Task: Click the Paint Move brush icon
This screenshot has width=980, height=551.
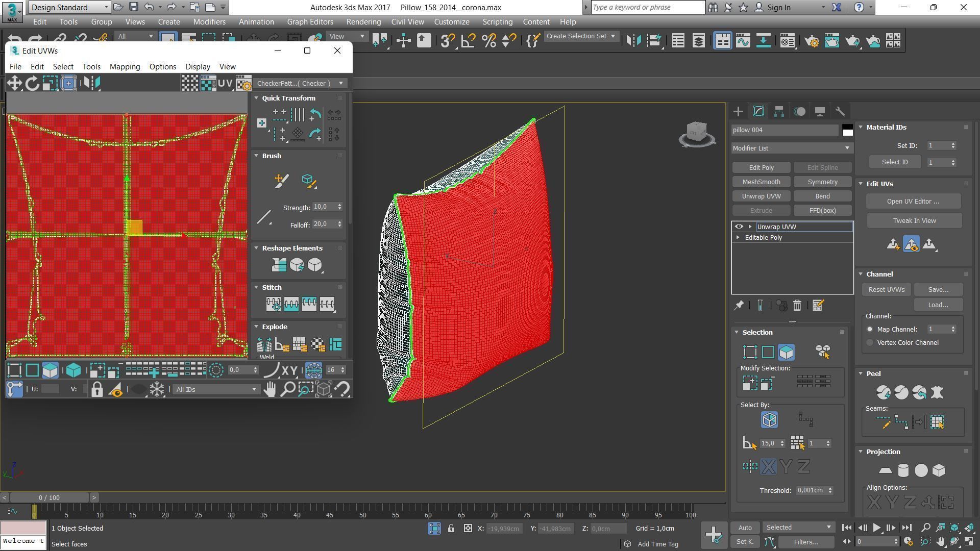Action: 281,181
